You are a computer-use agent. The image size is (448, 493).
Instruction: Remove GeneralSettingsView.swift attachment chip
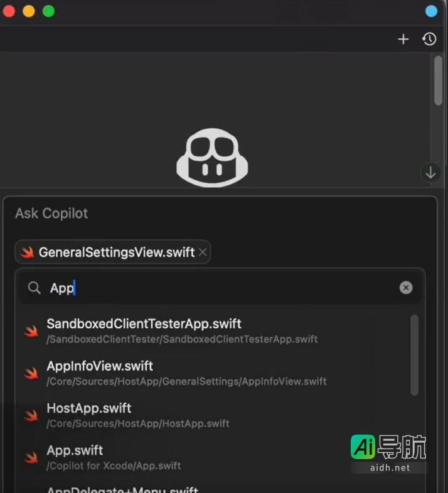pos(203,252)
